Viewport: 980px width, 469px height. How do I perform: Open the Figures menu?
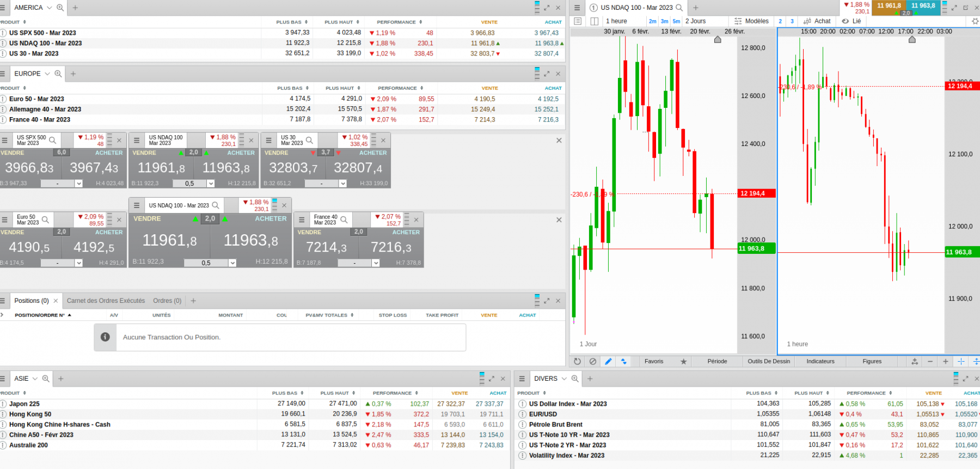point(872,361)
